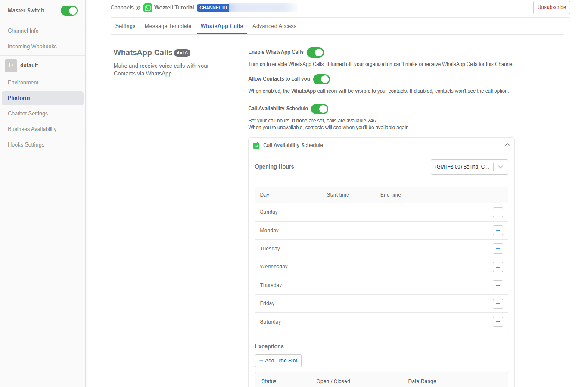Switch off Call Availability Schedule toggle

pyautogui.click(x=319, y=109)
